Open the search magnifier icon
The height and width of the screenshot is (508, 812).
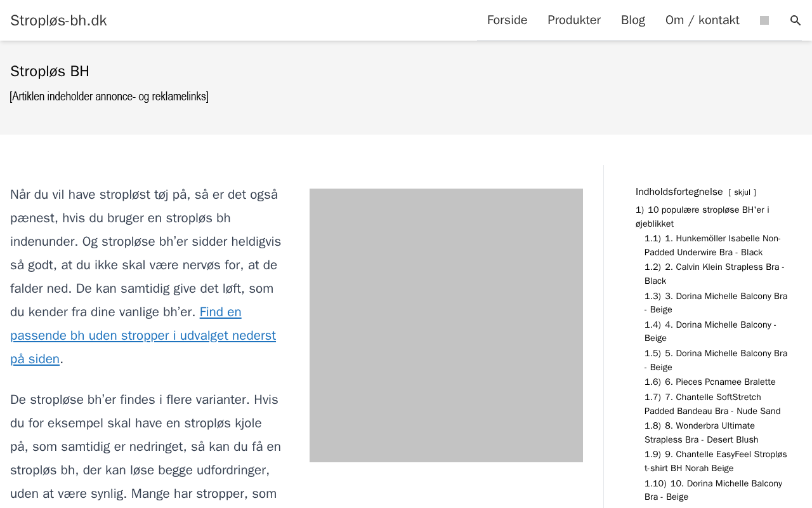click(x=796, y=20)
